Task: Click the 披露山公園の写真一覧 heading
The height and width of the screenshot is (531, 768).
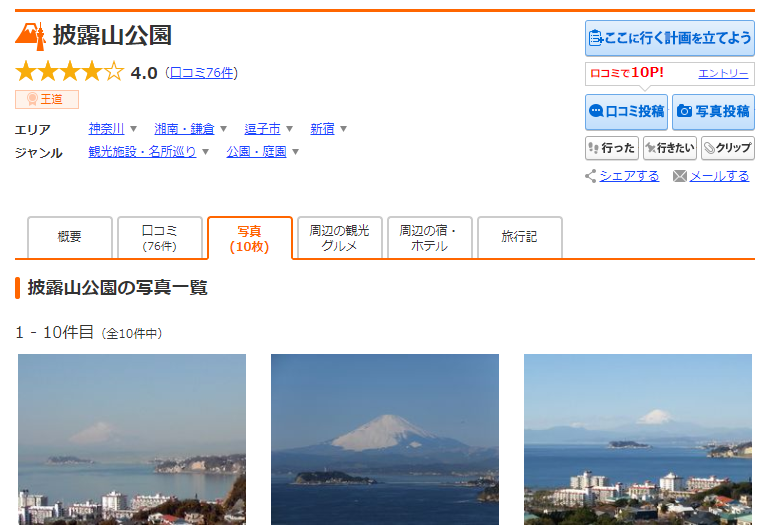Action: pos(118,288)
